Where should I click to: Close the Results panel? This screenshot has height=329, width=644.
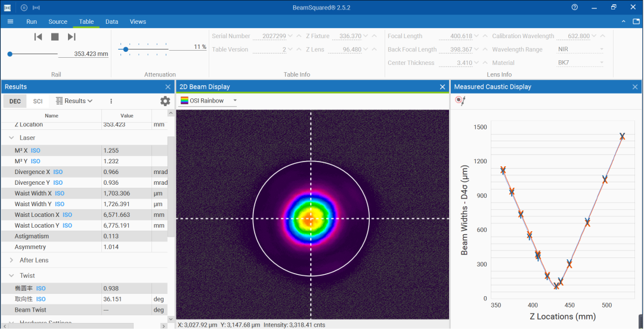pos(168,86)
